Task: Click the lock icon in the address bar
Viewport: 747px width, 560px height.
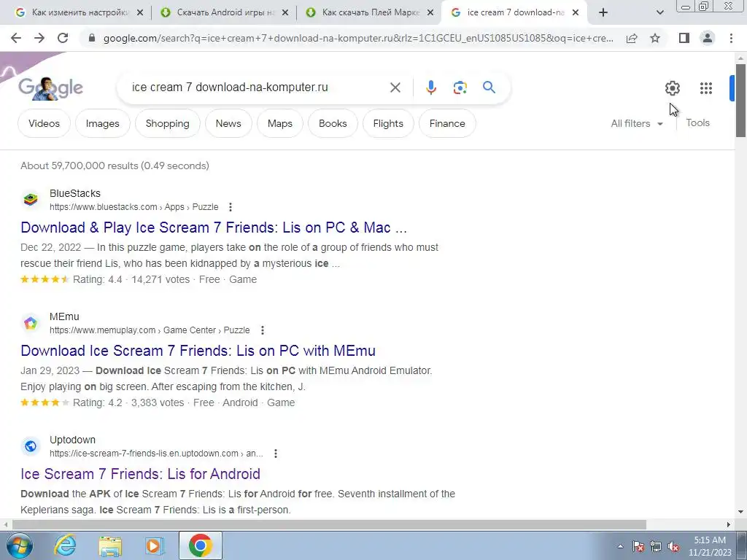Action: click(x=92, y=38)
